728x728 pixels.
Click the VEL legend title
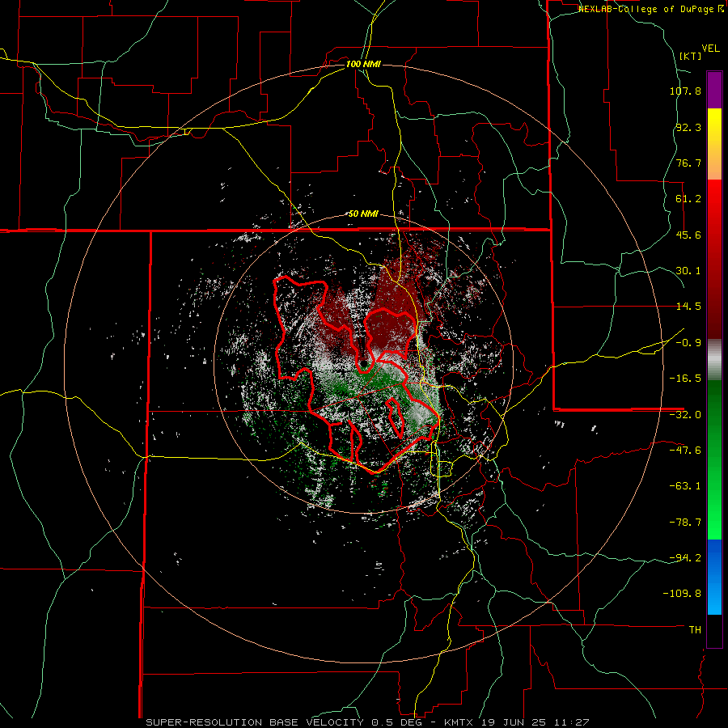click(710, 49)
